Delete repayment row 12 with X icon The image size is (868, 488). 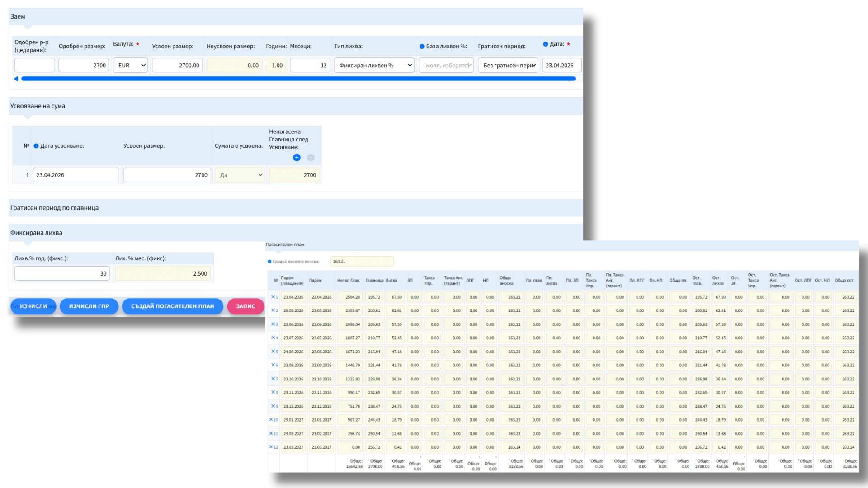point(271,447)
